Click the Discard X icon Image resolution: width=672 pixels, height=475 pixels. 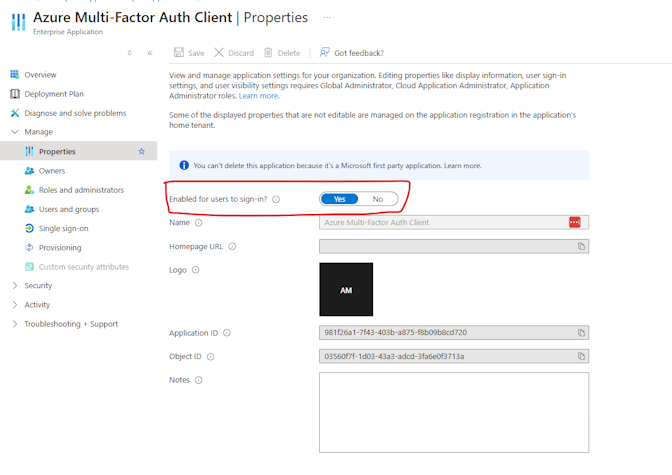tap(219, 52)
